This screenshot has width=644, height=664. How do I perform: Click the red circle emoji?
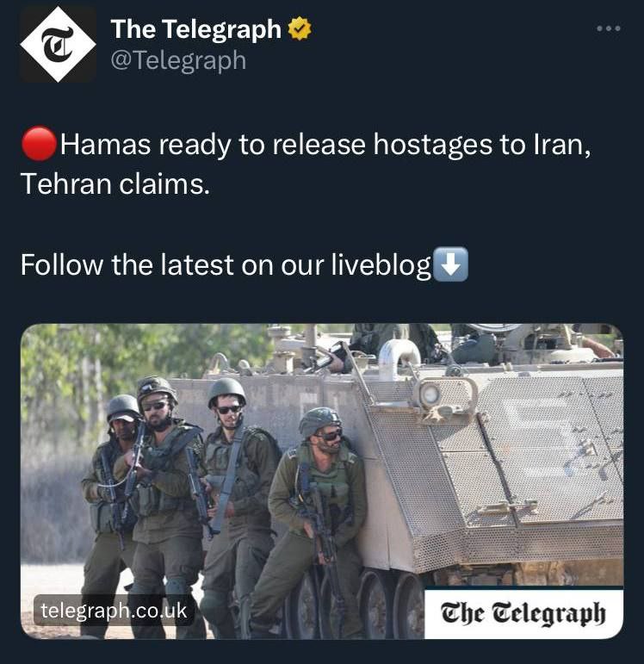tap(39, 144)
